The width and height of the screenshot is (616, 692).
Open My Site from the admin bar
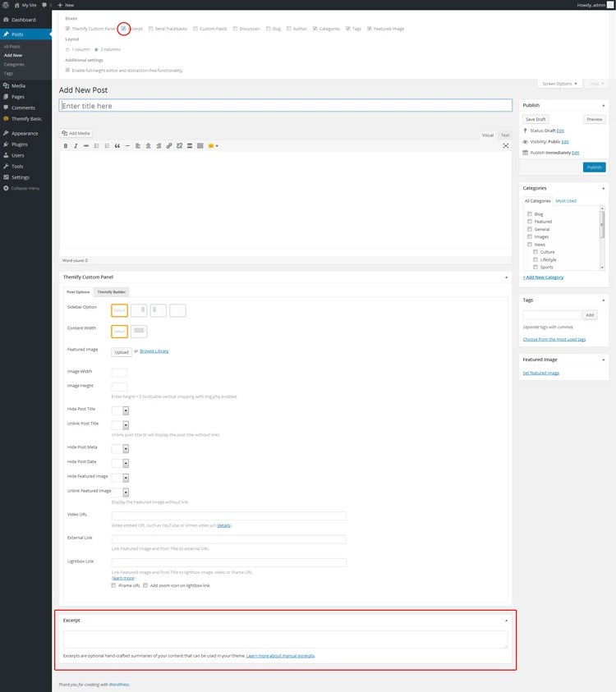click(25, 5)
